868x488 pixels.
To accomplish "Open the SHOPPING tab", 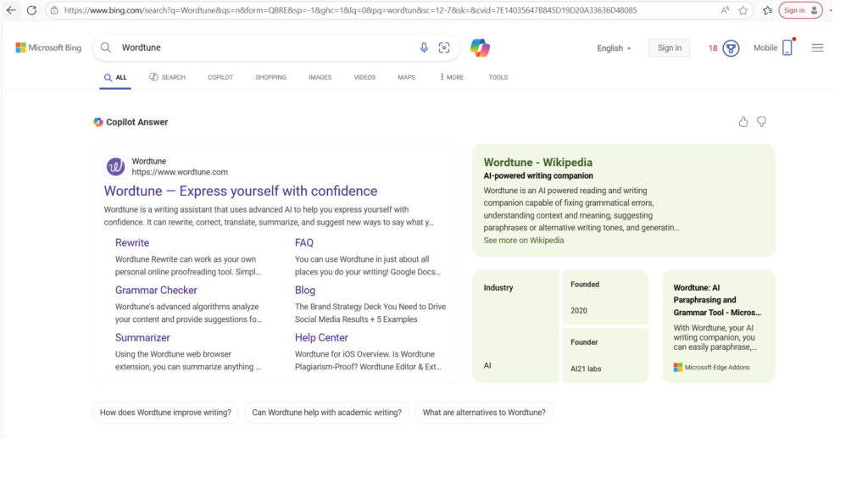I will point(270,77).
